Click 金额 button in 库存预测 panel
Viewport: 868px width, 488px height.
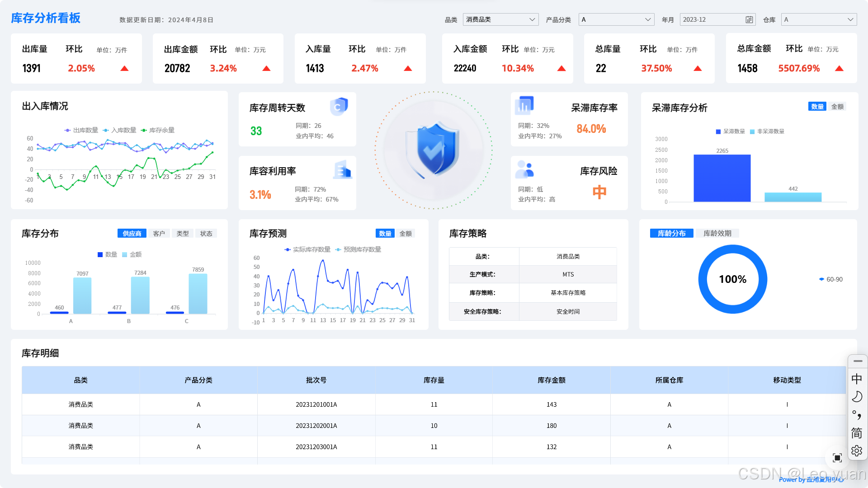[406, 233]
